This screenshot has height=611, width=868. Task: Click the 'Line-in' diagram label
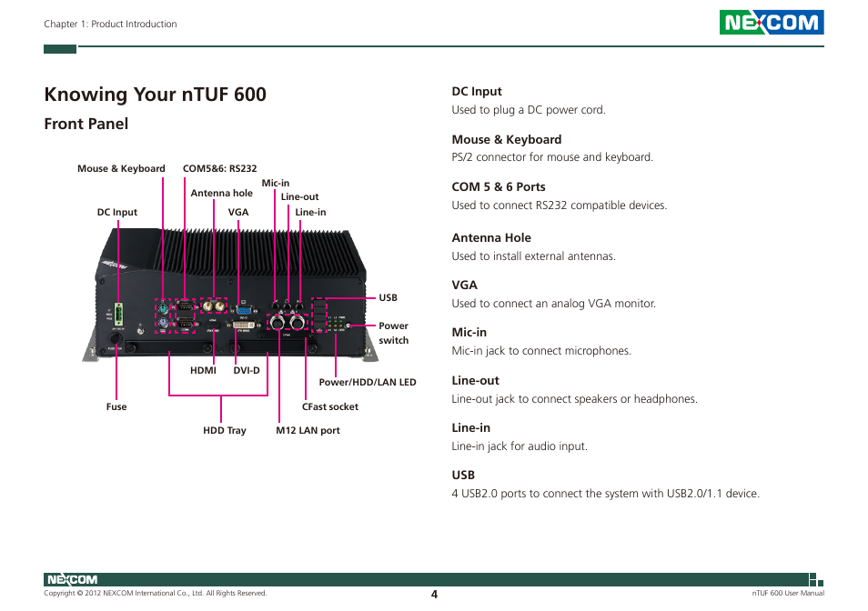[x=310, y=213]
